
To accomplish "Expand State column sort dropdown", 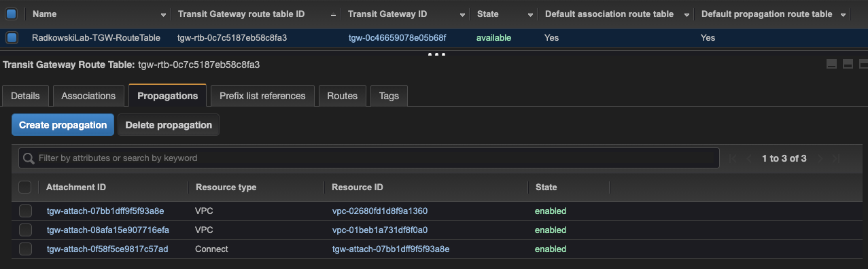I will [x=530, y=14].
